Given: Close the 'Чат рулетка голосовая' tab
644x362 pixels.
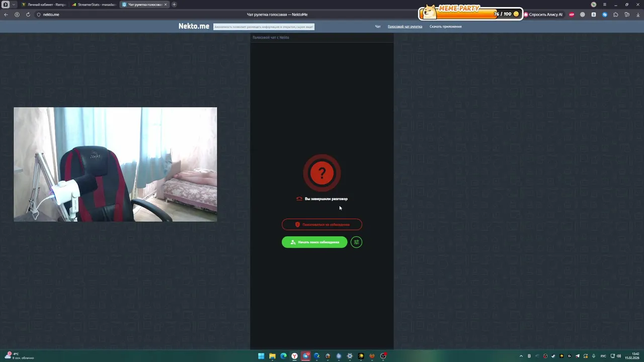Looking at the screenshot, I should (x=166, y=5).
